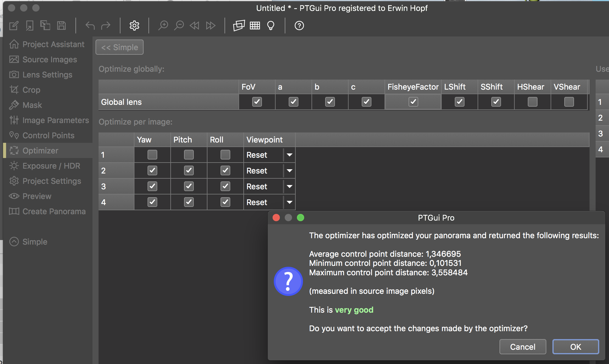Click the Zoom In magnifier icon
This screenshot has height=364, width=609.
pyautogui.click(x=163, y=26)
